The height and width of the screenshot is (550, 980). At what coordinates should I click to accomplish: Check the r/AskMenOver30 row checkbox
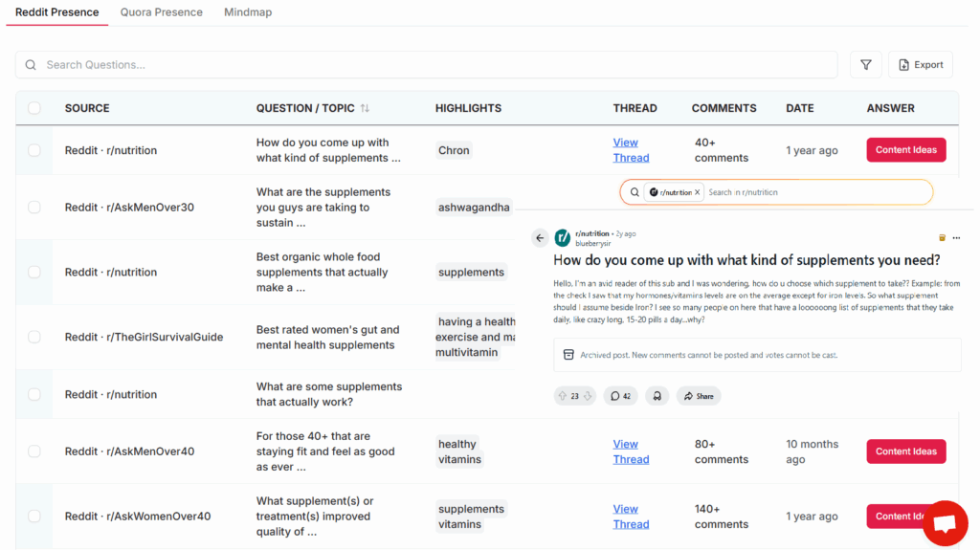[x=34, y=208]
